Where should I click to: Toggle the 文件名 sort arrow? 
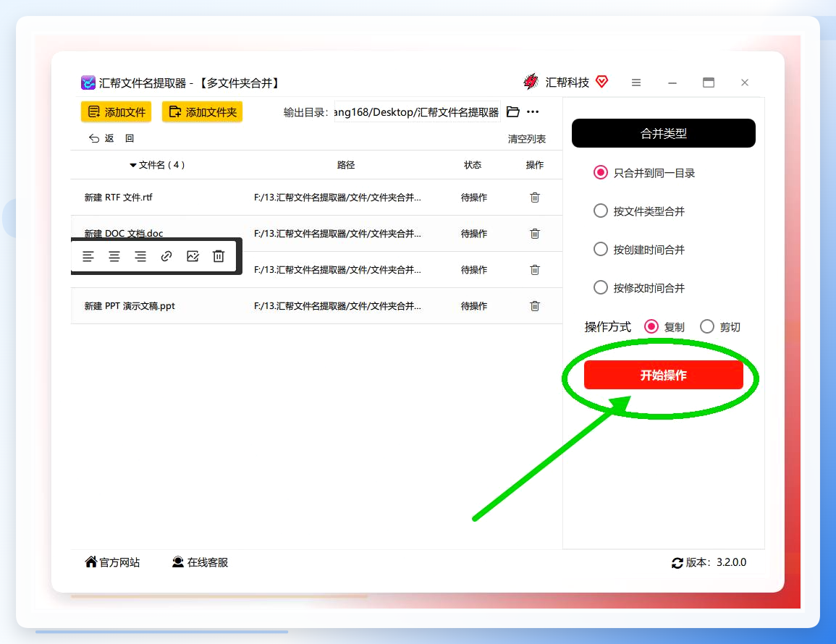pyautogui.click(x=132, y=165)
